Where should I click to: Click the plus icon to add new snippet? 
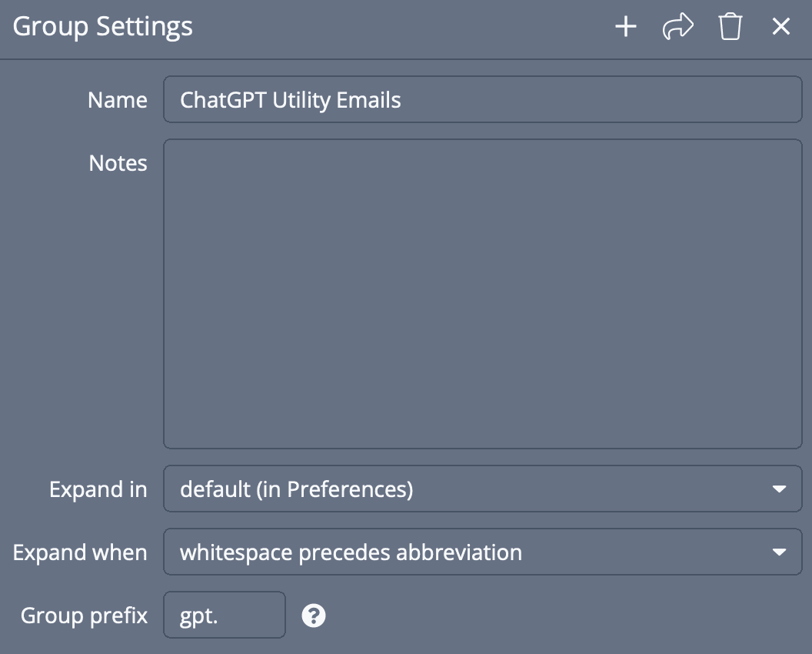(x=626, y=26)
